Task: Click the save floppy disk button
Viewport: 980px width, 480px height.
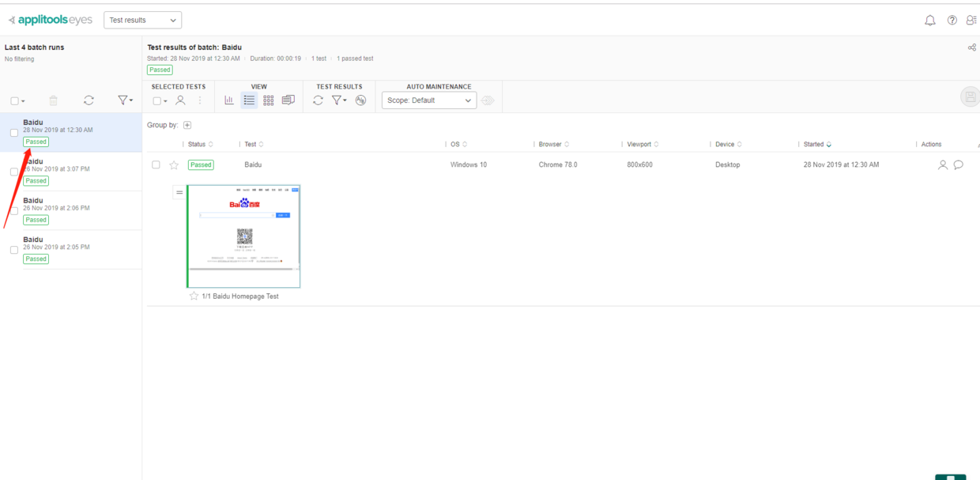Action: [970, 96]
